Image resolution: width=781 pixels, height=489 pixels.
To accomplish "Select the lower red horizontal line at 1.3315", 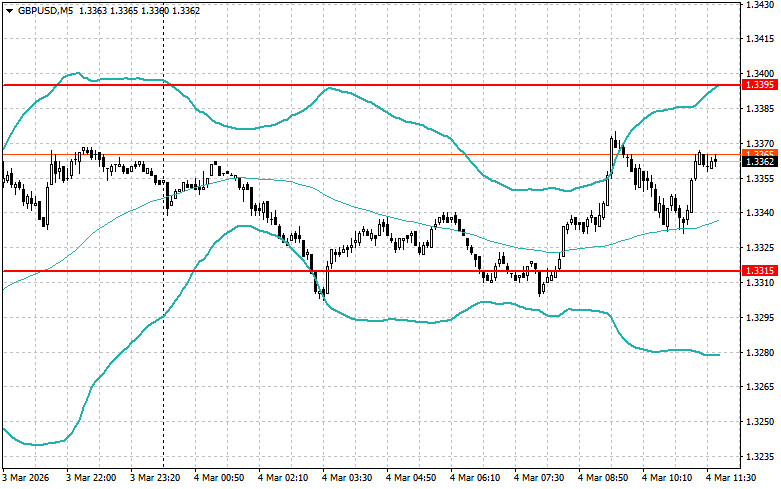I will pos(372,271).
